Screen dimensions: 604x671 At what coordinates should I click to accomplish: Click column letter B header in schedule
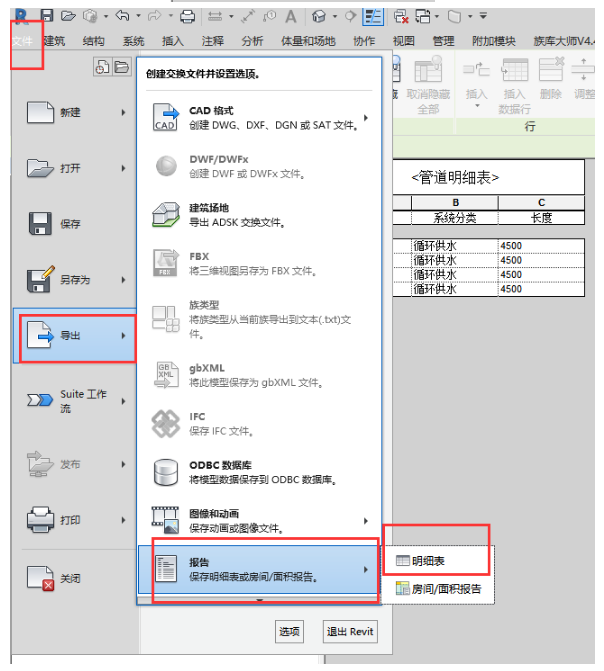tap(455, 202)
